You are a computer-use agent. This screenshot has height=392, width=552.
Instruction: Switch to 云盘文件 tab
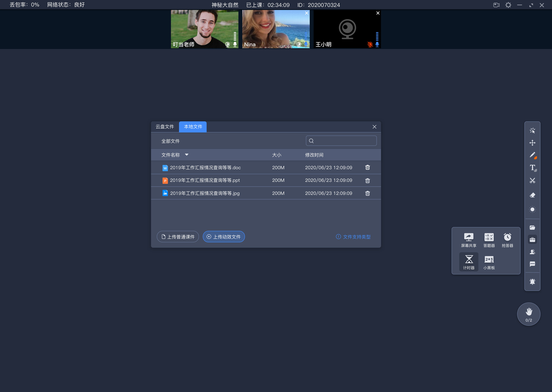165,127
